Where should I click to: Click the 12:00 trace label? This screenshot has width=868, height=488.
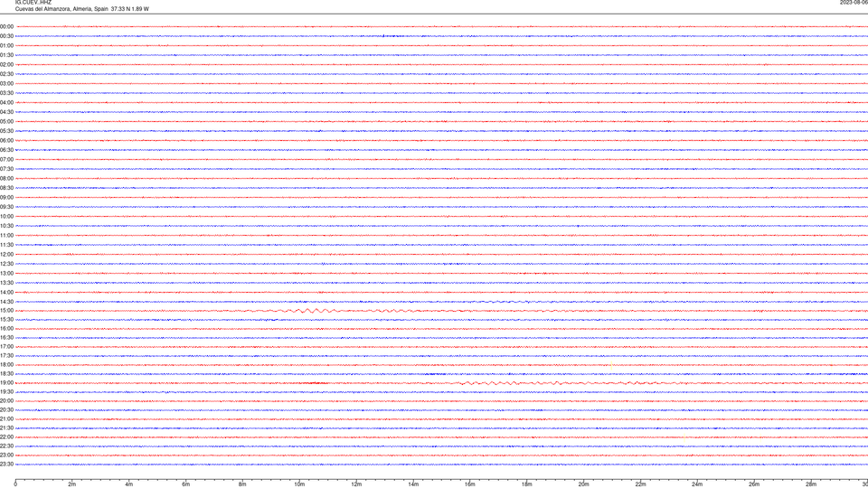(6, 255)
